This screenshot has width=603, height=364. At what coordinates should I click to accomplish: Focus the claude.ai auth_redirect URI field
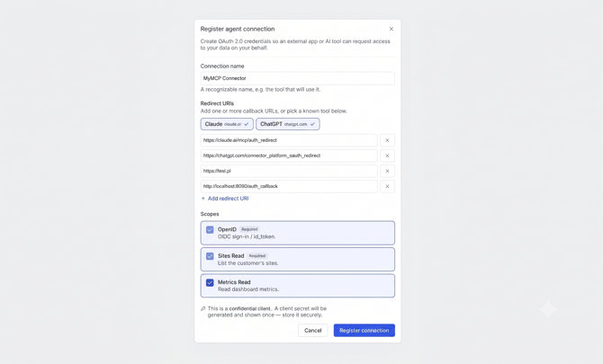click(x=289, y=140)
